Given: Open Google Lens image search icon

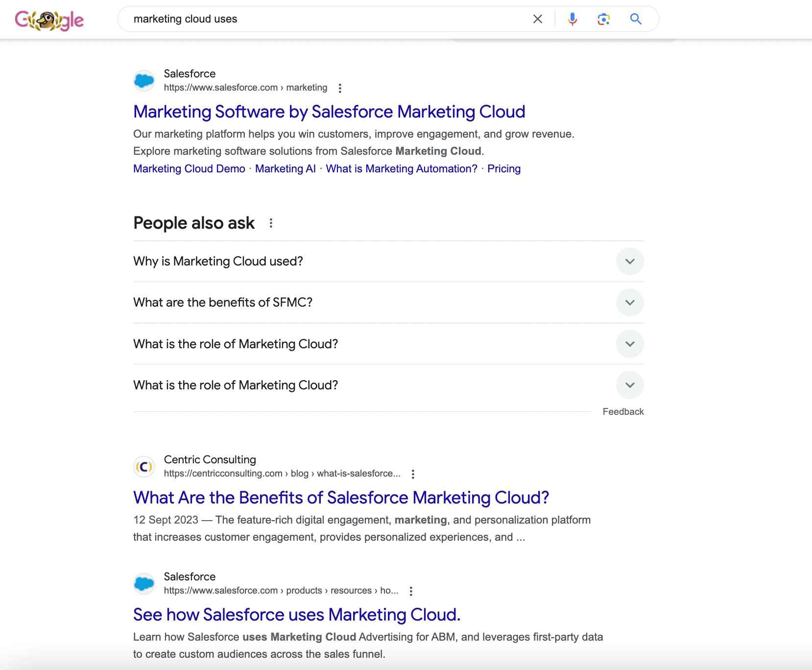Looking at the screenshot, I should tap(603, 19).
